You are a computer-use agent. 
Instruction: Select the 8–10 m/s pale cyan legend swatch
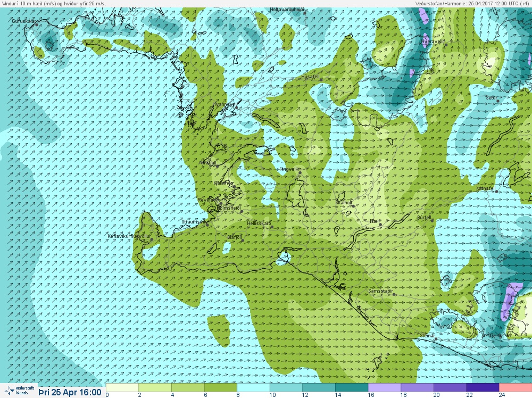[253, 387]
